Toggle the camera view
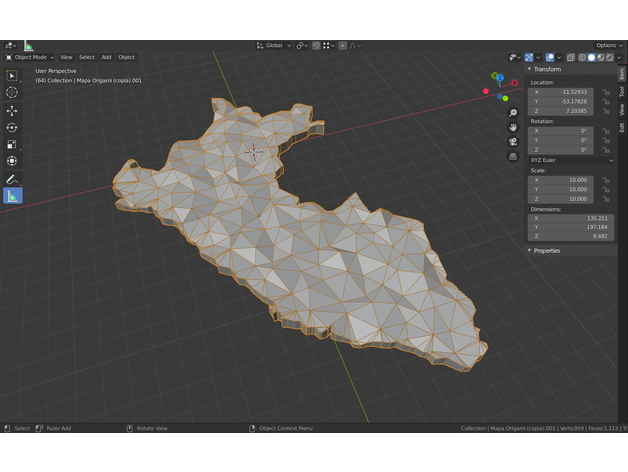 513,142
